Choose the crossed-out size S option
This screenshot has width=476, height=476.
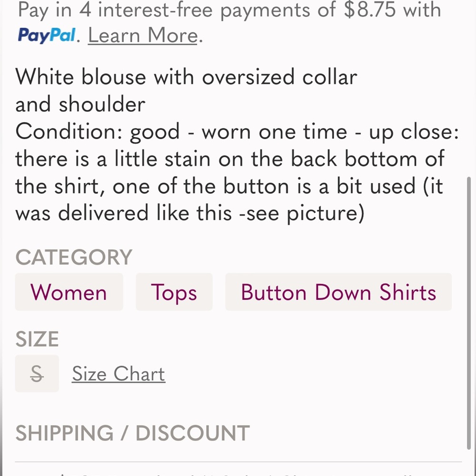[x=37, y=373]
